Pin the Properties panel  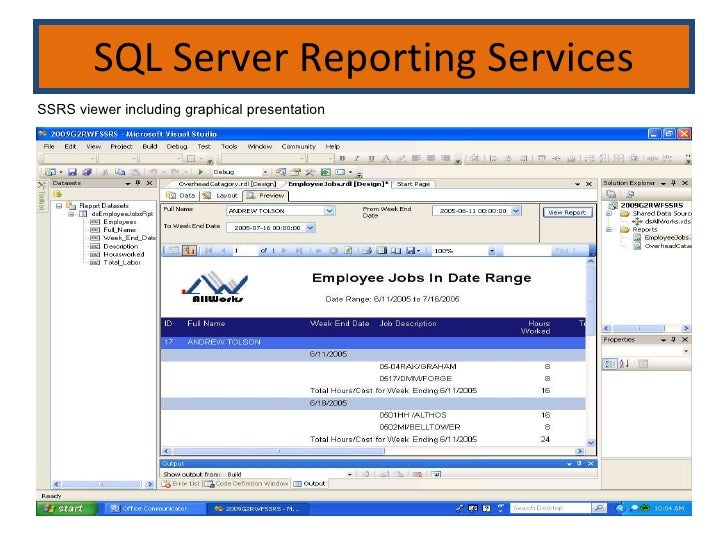[x=673, y=340]
